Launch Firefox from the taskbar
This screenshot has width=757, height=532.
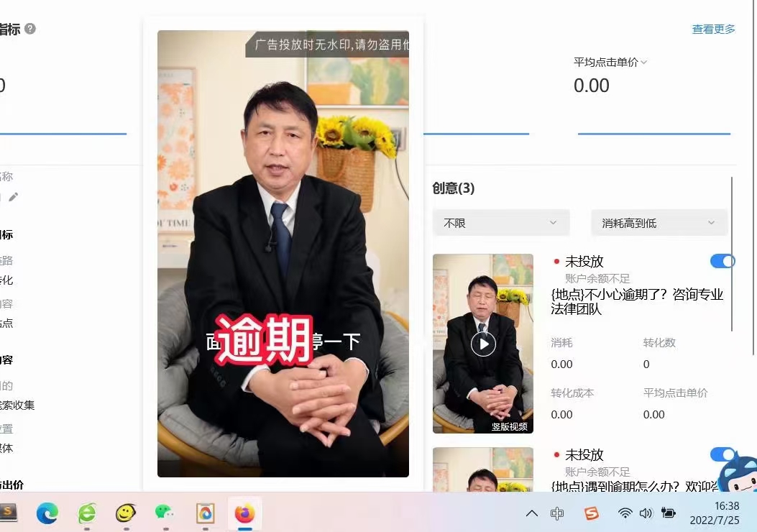pyautogui.click(x=244, y=513)
